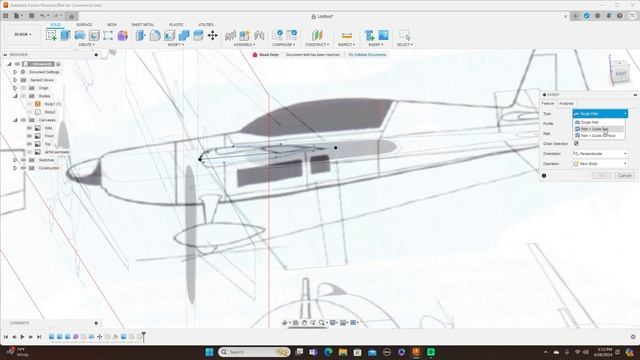640x360 pixels.
Task: Open the Modify menu label
Action: point(176,44)
